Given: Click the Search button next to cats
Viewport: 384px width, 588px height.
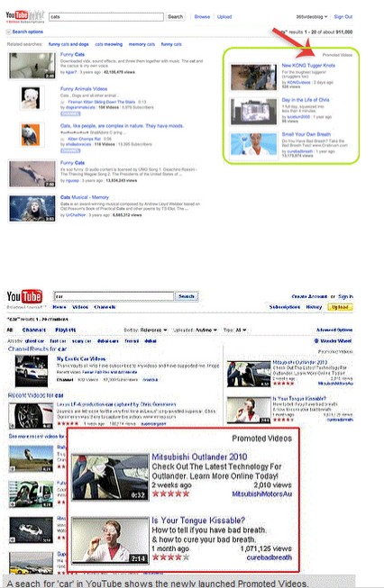Looking at the screenshot, I should pos(175,16).
